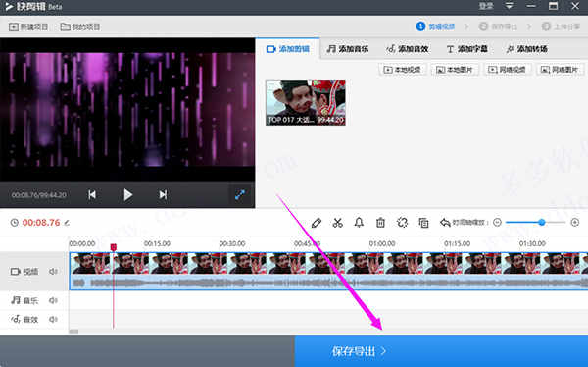Switch to the 添加字幕 tab

point(466,49)
